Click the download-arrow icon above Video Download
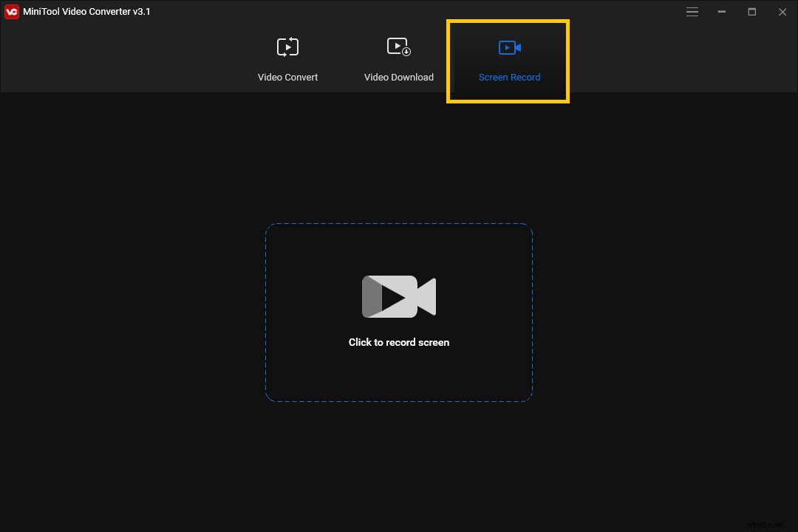798x532 pixels. click(399, 47)
